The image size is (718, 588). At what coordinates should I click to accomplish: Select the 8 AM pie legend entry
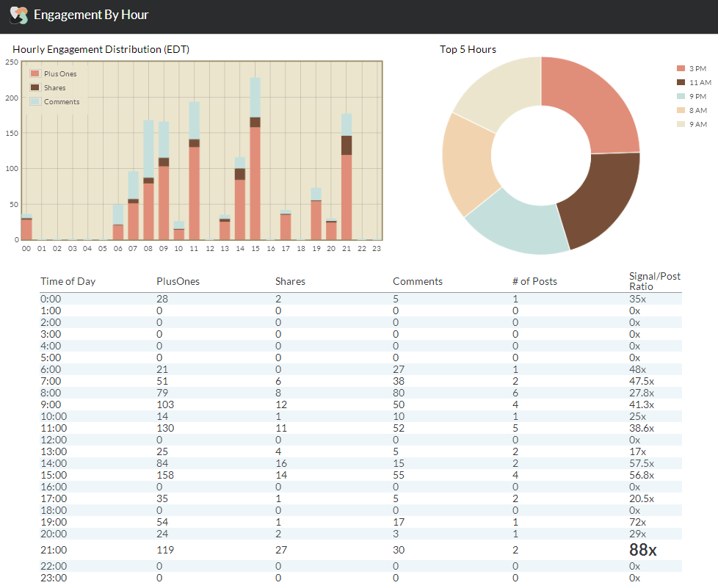click(x=691, y=110)
